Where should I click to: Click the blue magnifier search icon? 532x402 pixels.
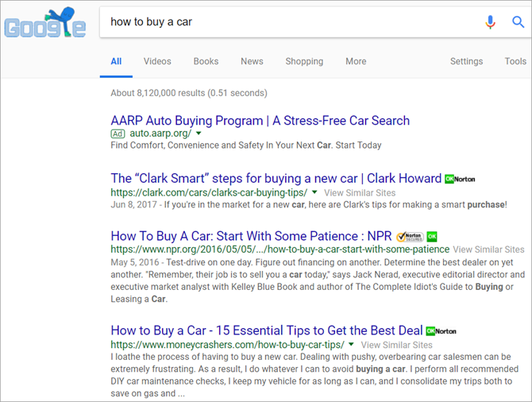pyautogui.click(x=518, y=22)
